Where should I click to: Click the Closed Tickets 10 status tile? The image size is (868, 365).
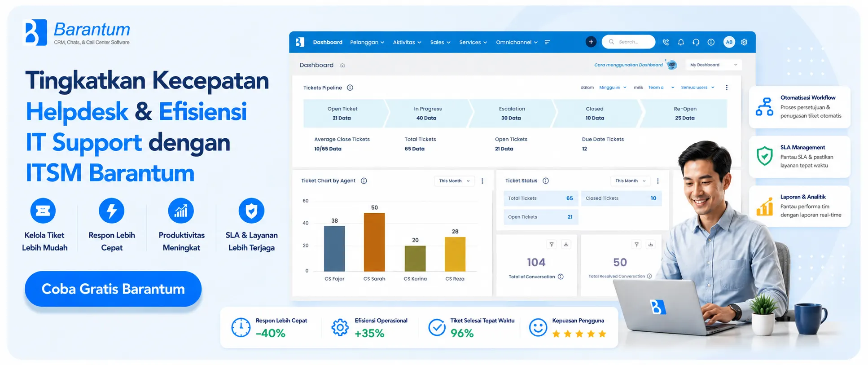click(x=622, y=198)
